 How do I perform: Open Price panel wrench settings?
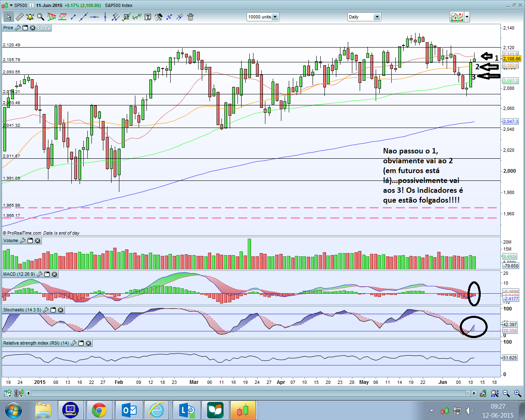[18, 28]
